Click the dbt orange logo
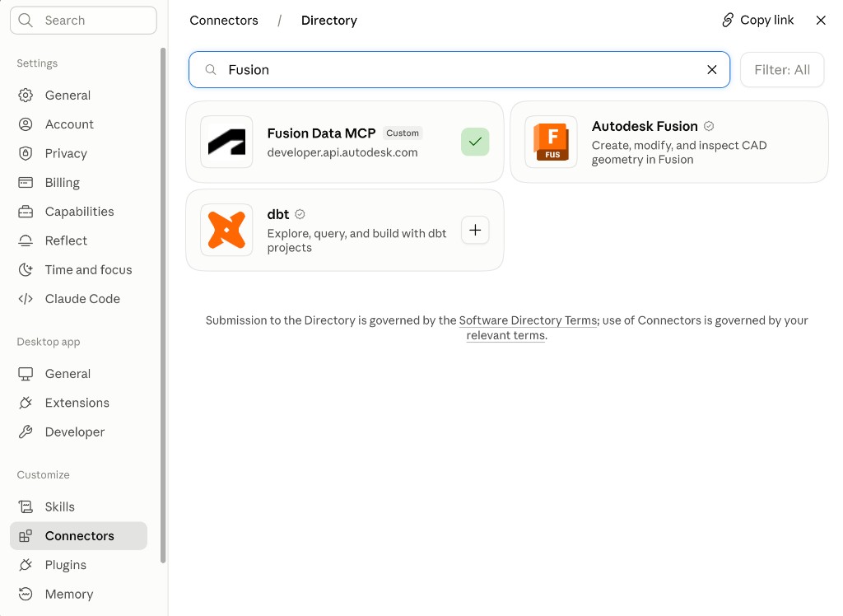 point(226,231)
